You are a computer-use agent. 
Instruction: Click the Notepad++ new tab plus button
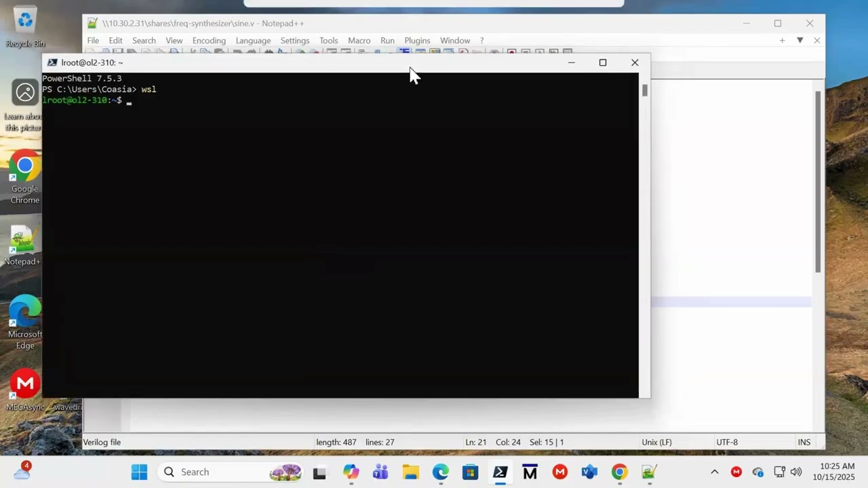point(782,41)
